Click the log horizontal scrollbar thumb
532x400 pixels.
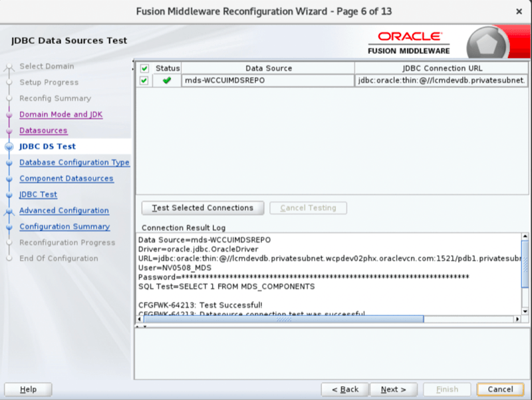click(284, 319)
